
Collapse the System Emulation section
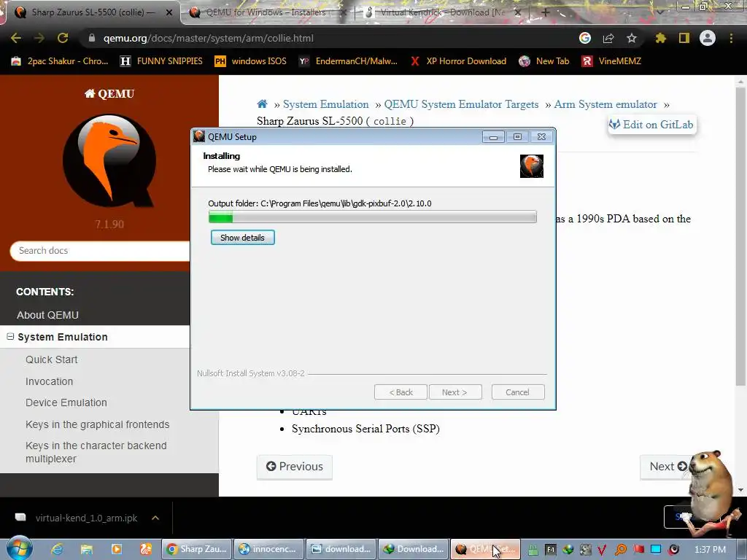(10, 337)
